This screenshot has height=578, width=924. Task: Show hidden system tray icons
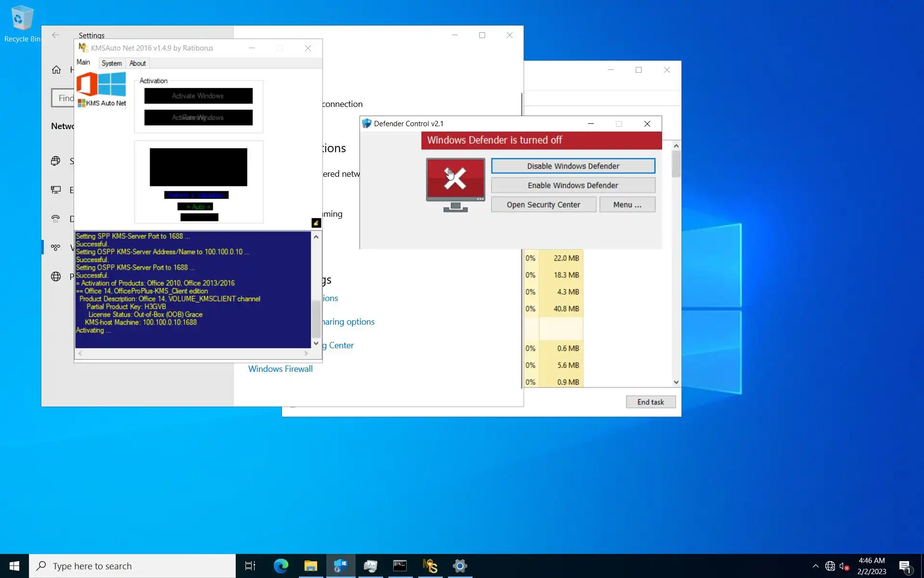point(815,566)
